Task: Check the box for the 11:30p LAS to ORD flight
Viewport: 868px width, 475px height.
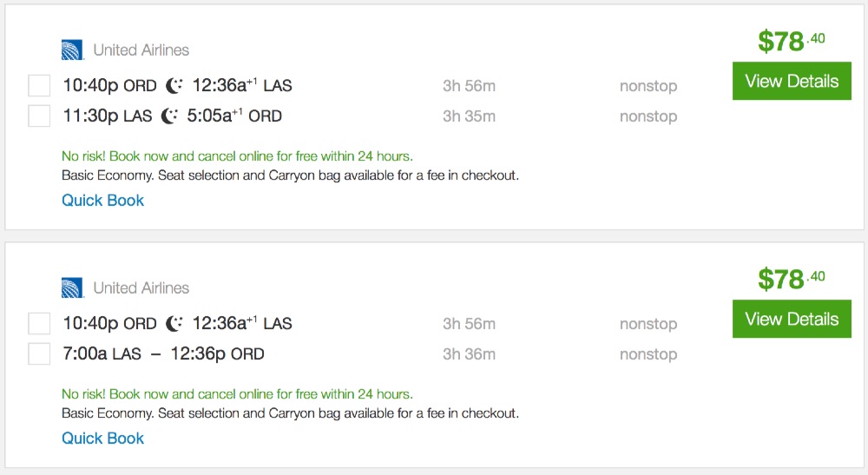Action: pyautogui.click(x=39, y=115)
